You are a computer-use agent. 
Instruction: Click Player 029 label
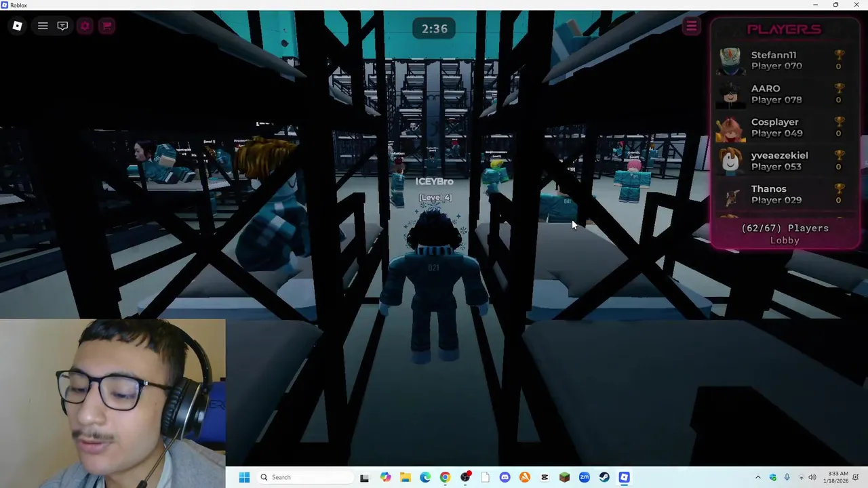click(x=776, y=200)
